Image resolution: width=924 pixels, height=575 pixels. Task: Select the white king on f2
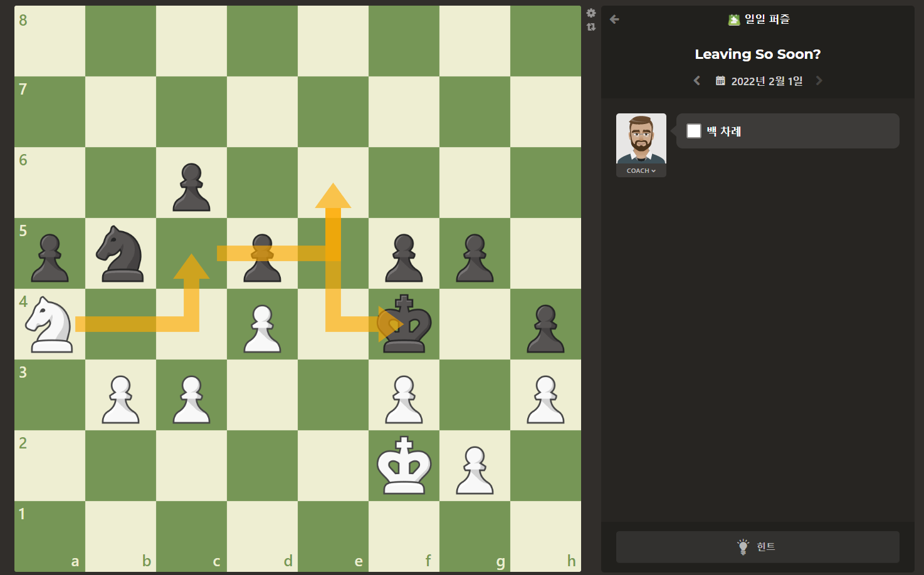tap(404, 466)
